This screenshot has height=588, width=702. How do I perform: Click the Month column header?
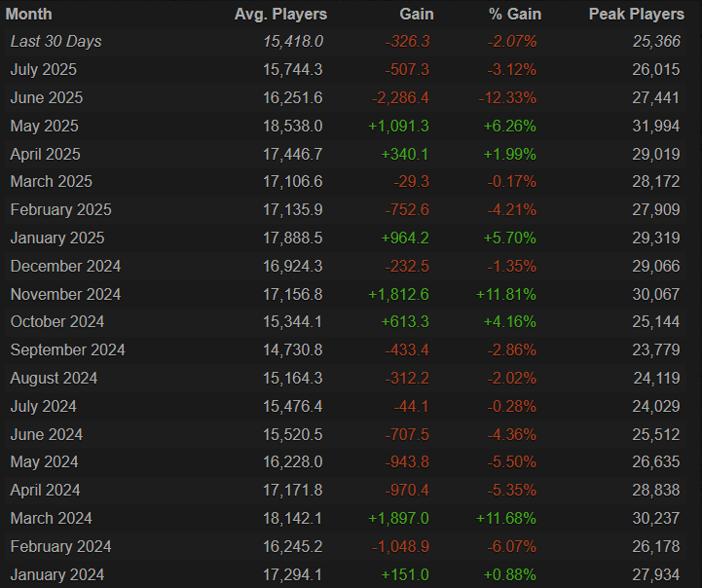coord(29,15)
